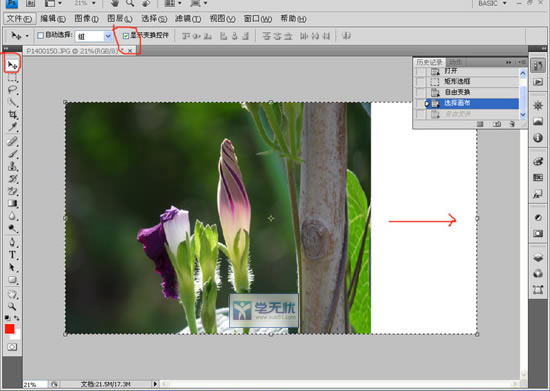Select the Eyedropper tool
The height and width of the screenshot is (391, 550).
12,127
